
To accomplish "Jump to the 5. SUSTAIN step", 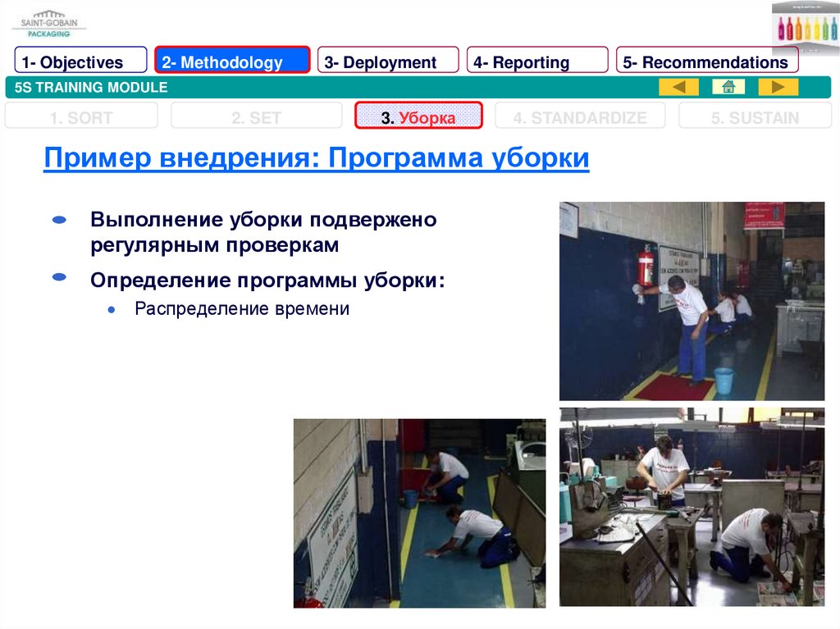I will coord(755,117).
